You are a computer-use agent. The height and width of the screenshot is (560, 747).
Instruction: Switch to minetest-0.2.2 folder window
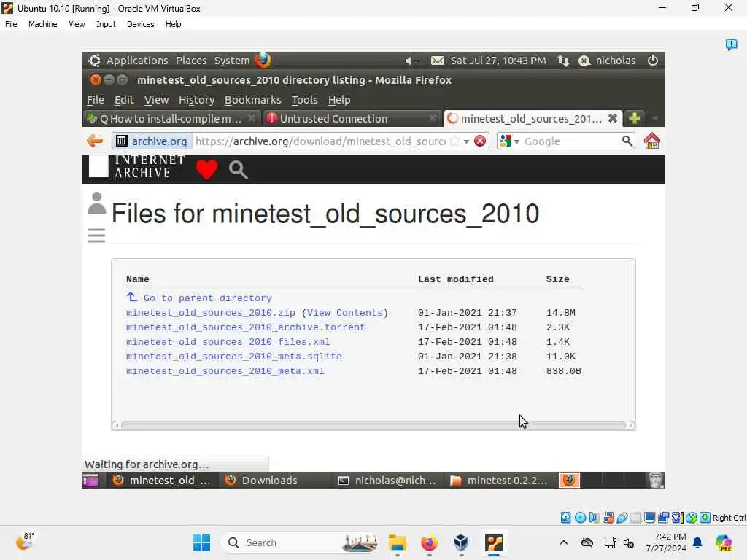[499, 481]
